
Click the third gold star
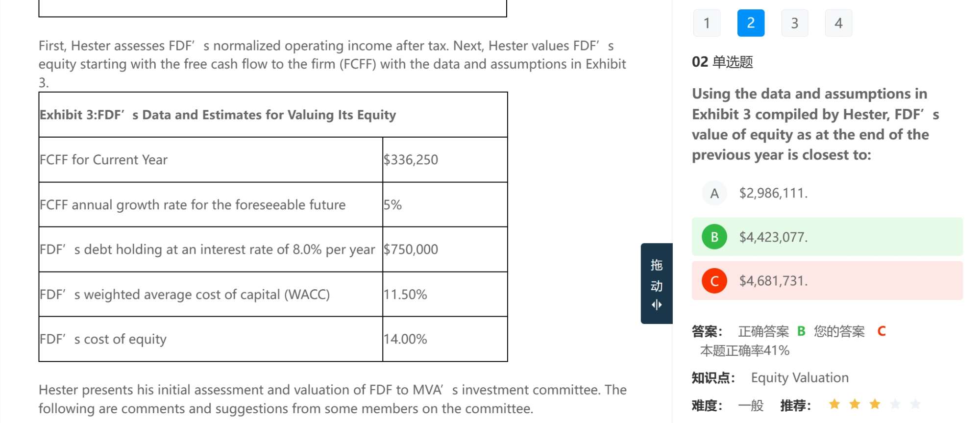click(x=875, y=404)
